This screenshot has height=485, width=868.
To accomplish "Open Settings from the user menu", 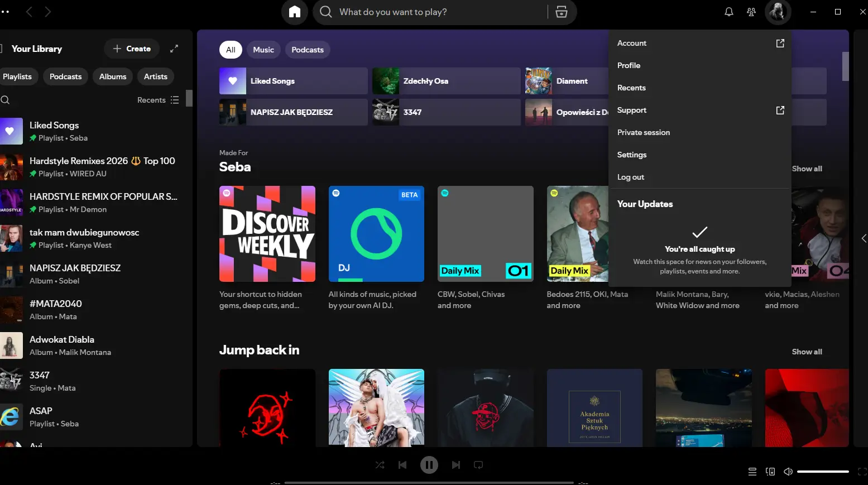I will 700,155.
